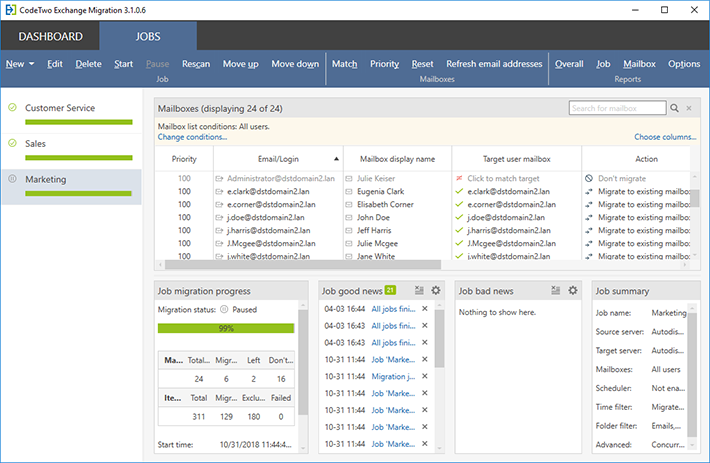Click the paused icon next to Migration status
The width and height of the screenshot is (710, 463).
coord(224,310)
